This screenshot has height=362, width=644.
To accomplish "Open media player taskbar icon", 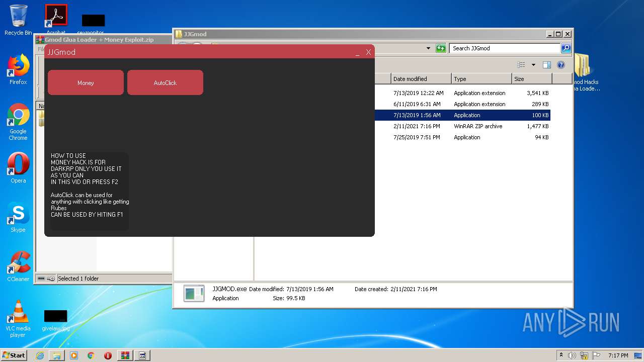I will pos(74,355).
